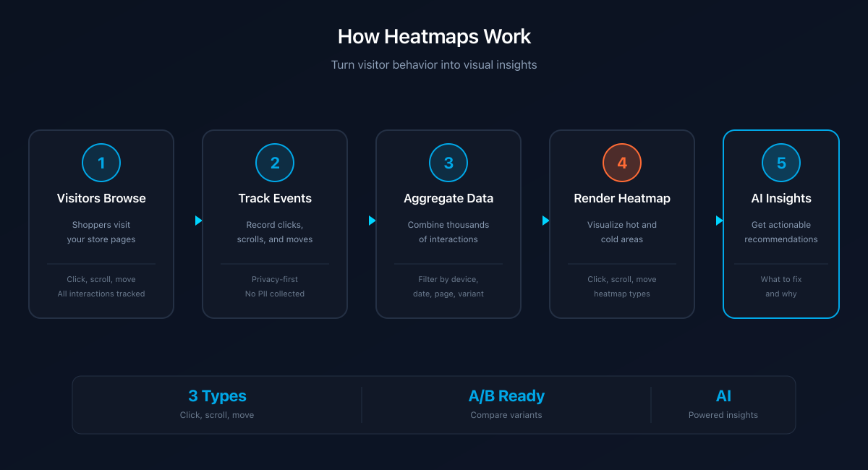Click the arrow pointing to Render Heatmap
Screen dimensions: 868x470
pos(544,221)
